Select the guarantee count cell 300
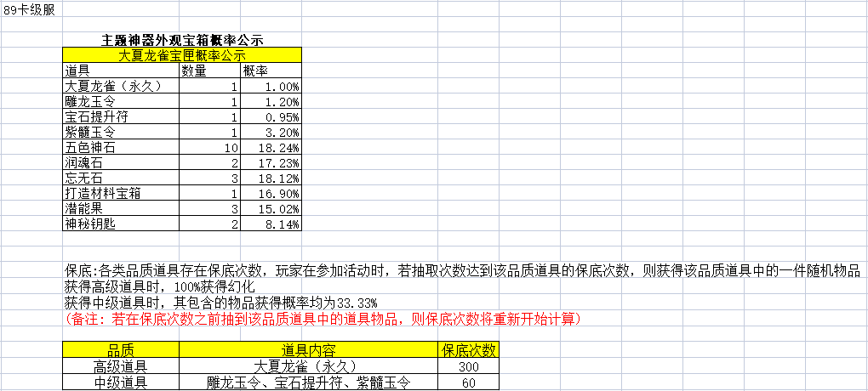The image size is (868, 391). coord(468,366)
